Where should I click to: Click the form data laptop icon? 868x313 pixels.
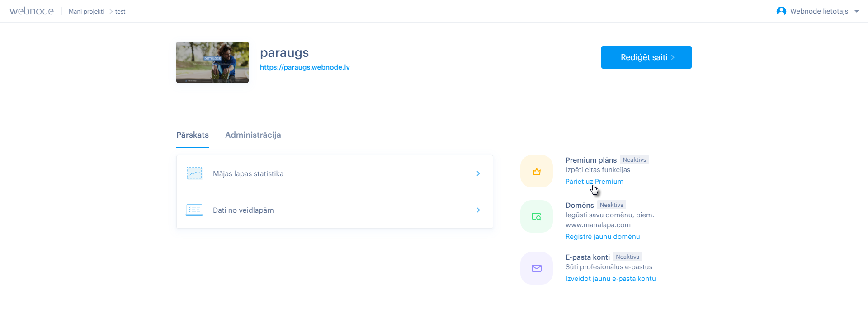pos(194,210)
